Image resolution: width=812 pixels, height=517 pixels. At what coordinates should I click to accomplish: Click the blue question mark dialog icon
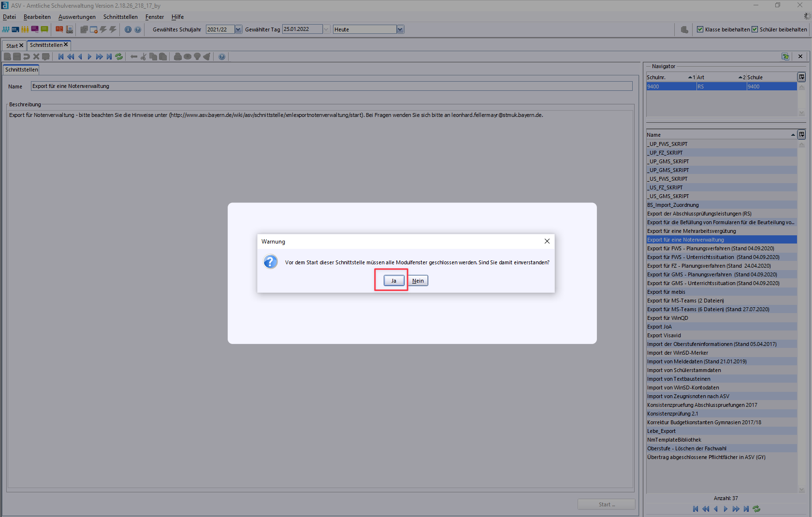click(x=270, y=262)
